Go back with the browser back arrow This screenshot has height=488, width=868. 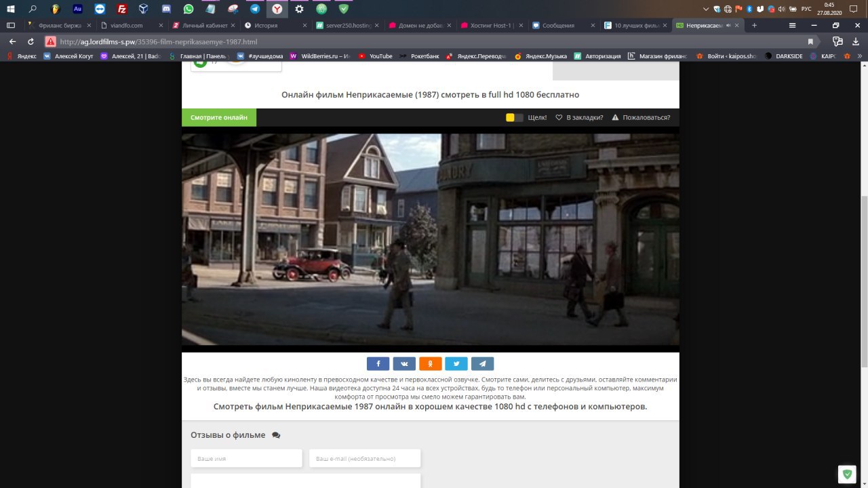pos(12,41)
